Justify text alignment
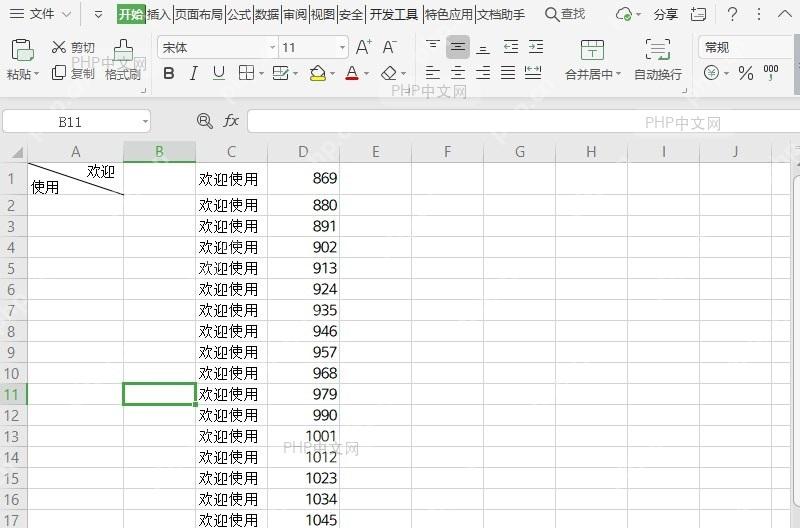Screen dimensions: 800x528 point(508,73)
